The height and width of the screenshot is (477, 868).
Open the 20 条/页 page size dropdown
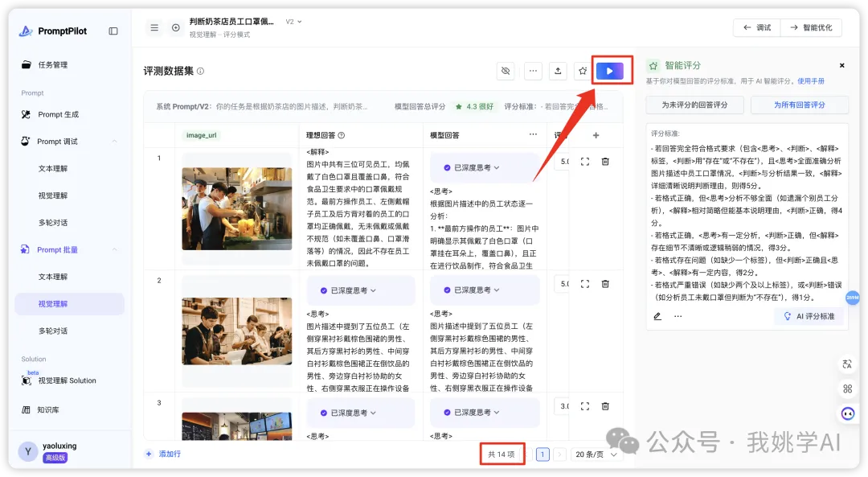pos(596,454)
